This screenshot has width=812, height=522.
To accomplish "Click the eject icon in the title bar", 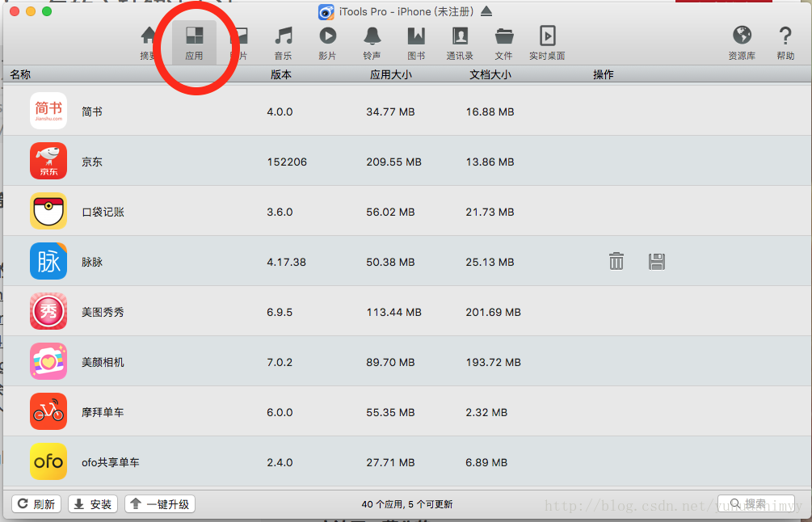I will coord(486,11).
